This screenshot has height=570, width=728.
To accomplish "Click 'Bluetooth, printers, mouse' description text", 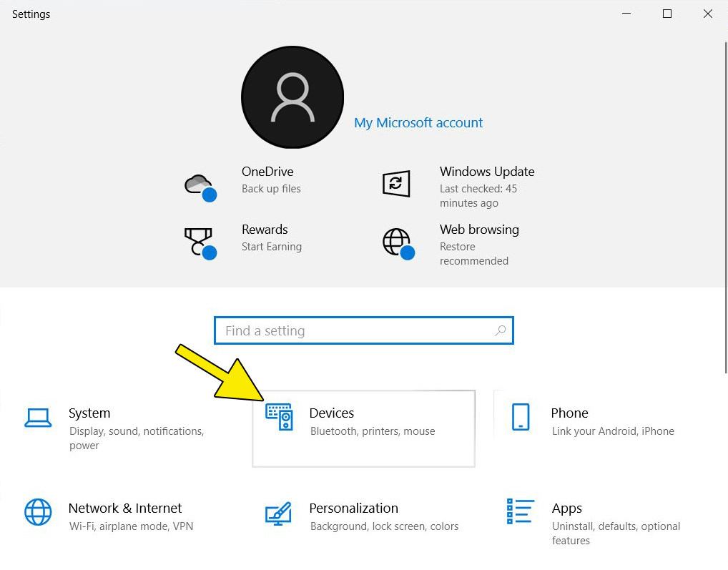I will (373, 431).
